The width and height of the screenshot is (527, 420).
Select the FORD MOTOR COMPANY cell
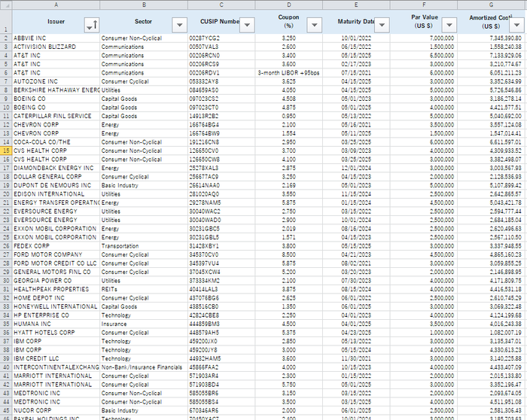coord(56,254)
